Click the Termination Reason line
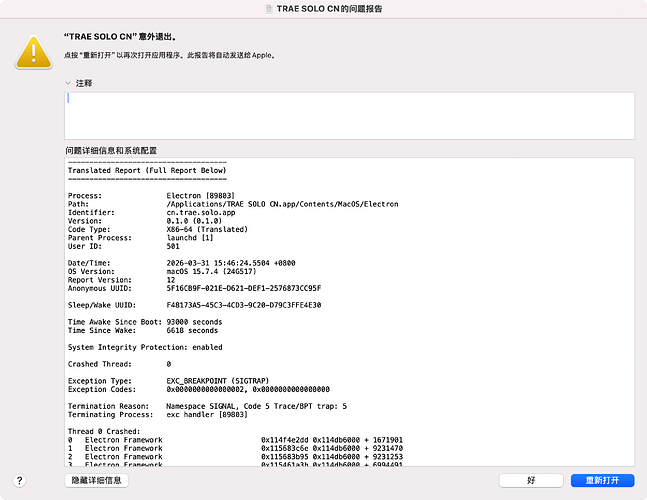 (x=207, y=406)
